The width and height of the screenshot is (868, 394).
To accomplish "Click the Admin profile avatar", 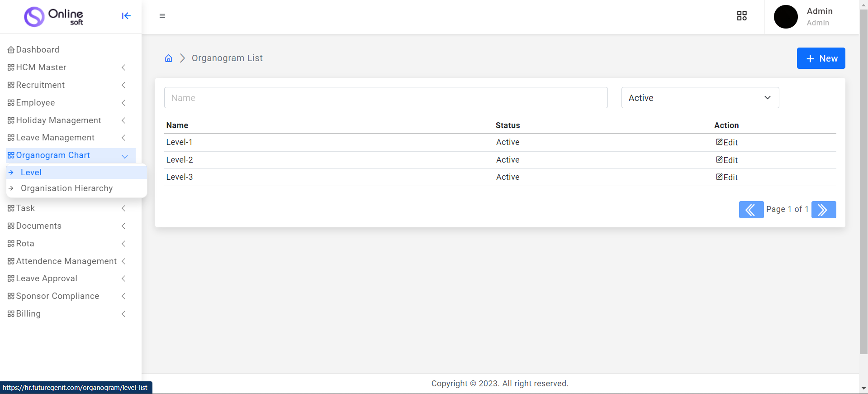I will click(x=786, y=17).
